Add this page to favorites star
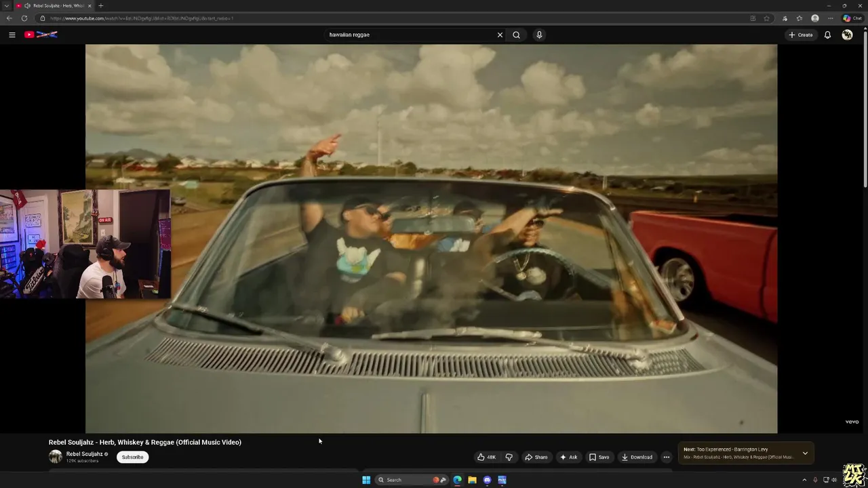The image size is (868, 488). tap(766, 18)
